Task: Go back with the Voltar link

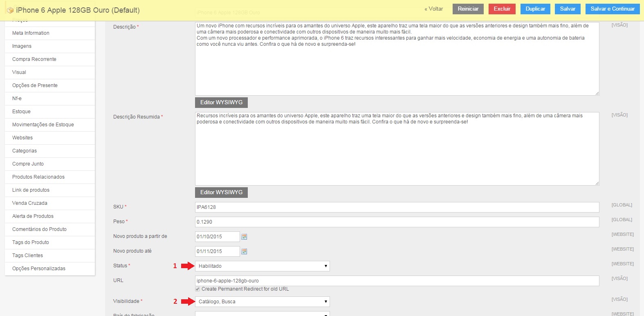Action: coord(434,9)
